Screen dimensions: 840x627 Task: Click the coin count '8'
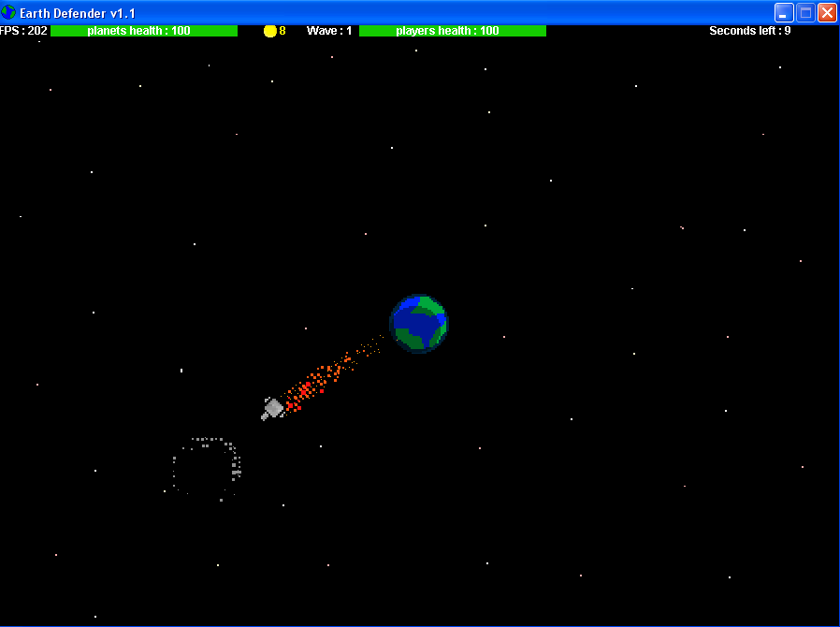coord(282,31)
